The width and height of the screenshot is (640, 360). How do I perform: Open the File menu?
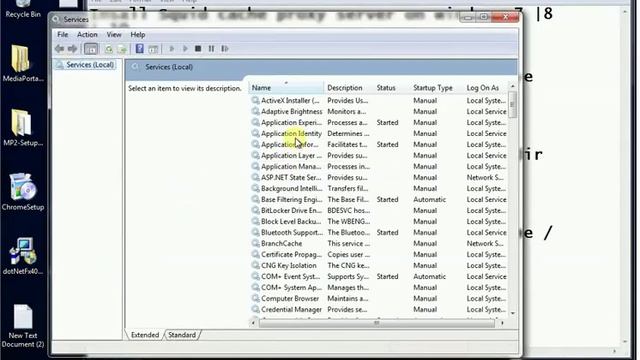pos(62,35)
